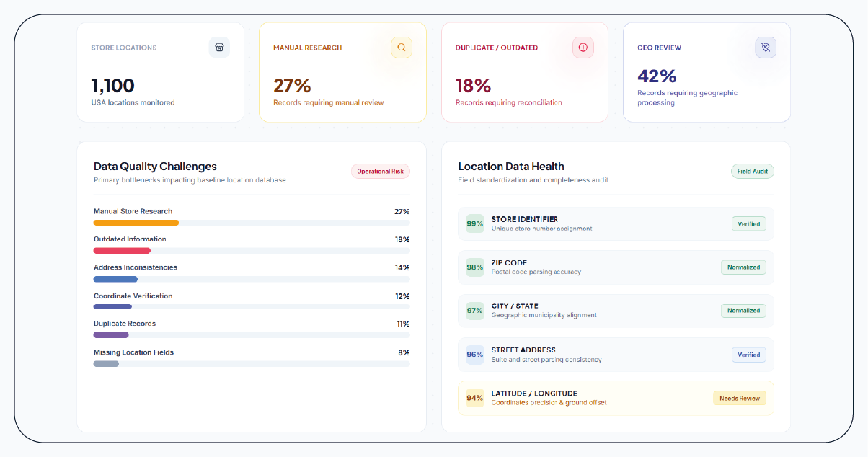Click the Normalized badge for City / State
Viewport: 868px width, 457px height.
tap(743, 311)
